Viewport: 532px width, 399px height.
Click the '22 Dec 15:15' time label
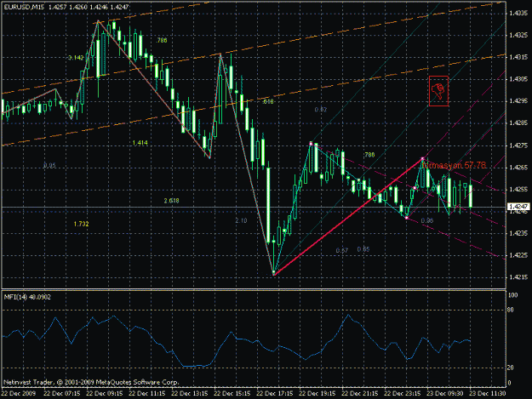[232, 394]
